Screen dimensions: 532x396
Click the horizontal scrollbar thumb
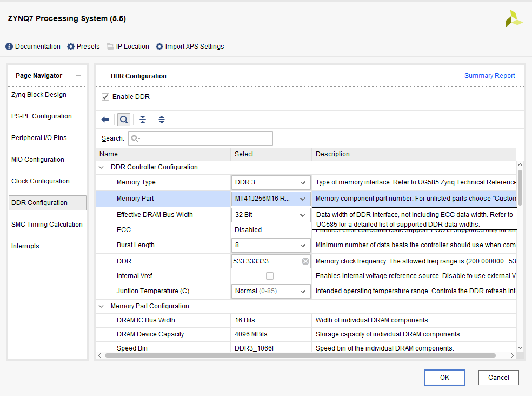point(300,355)
